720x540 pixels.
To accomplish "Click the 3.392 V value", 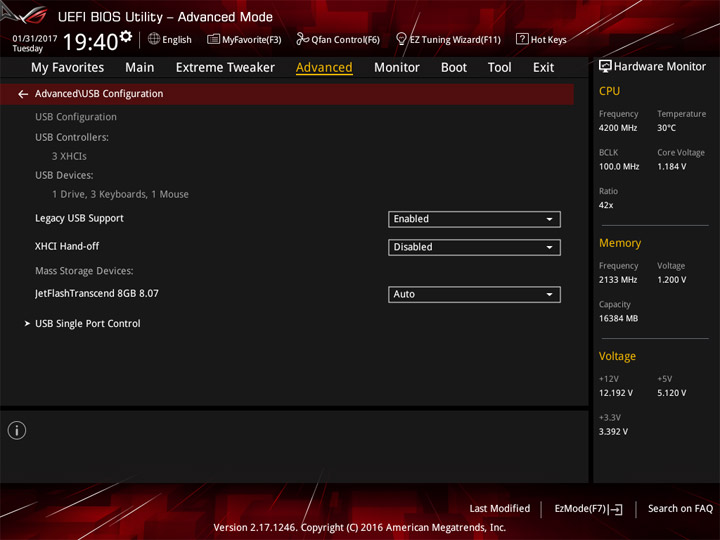I will [x=613, y=432].
